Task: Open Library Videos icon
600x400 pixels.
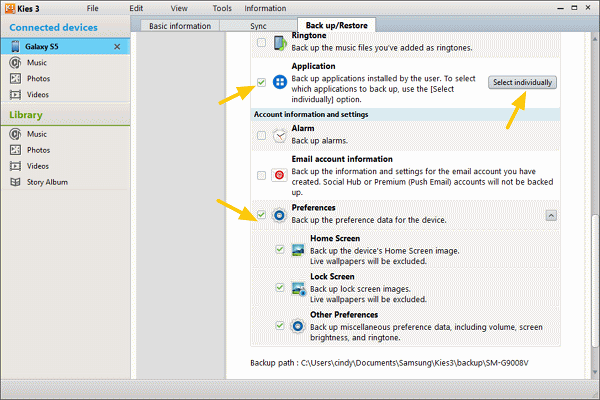Action: (15, 166)
